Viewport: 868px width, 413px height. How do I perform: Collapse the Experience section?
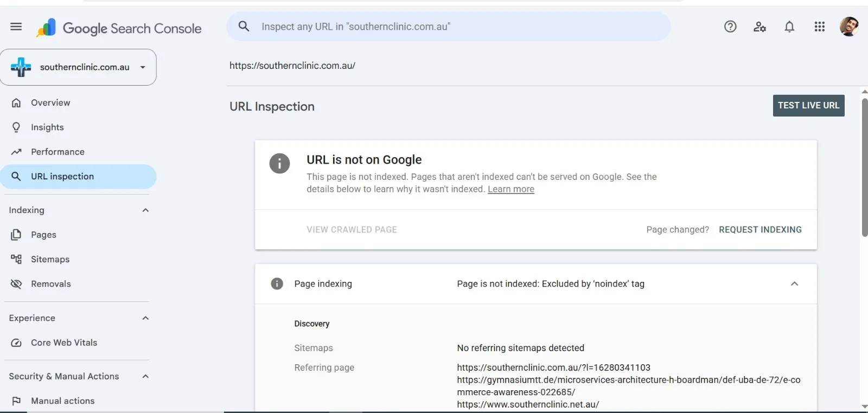point(145,318)
